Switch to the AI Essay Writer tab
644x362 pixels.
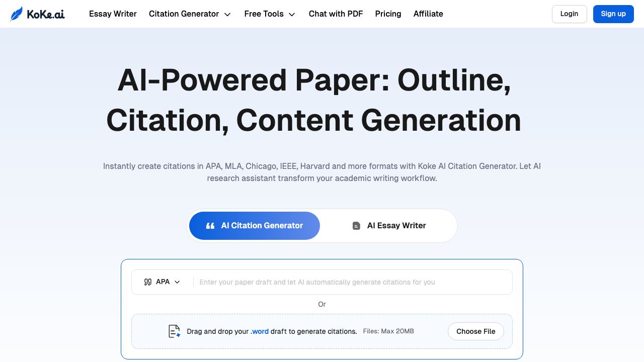(x=389, y=226)
